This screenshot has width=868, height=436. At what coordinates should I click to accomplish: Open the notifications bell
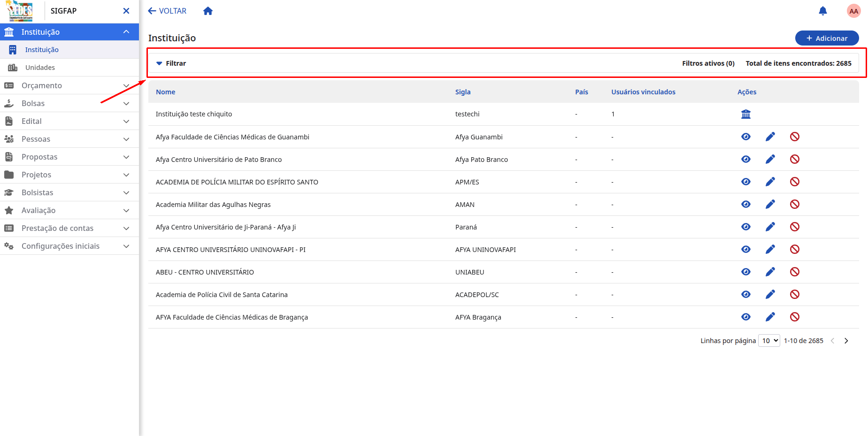[x=822, y=11]
